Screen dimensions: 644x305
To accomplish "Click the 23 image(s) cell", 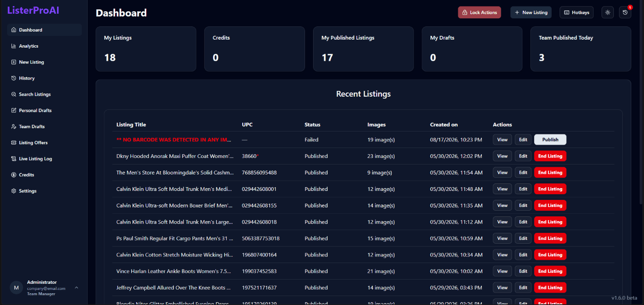I will point(381,156).
